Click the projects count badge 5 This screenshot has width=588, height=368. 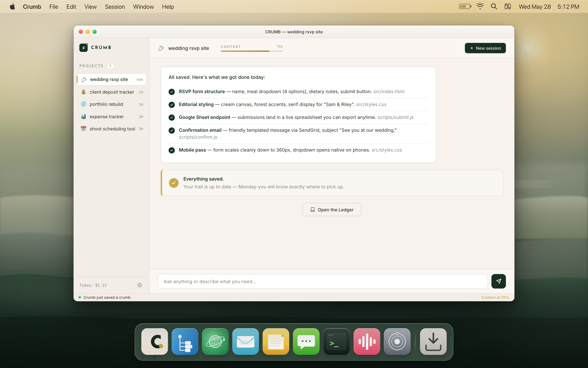pyautogui.click(x=110, y=66)
